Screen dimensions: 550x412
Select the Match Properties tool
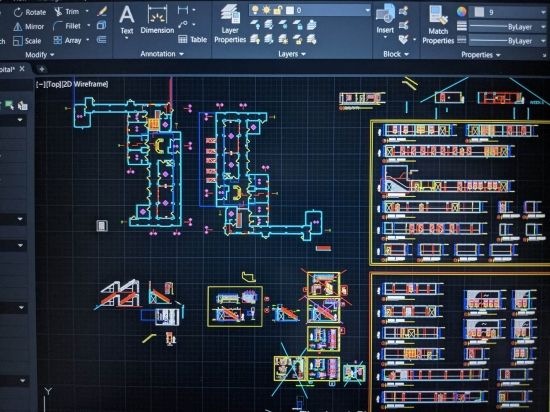pyautogui.click(x=438, y=25)
